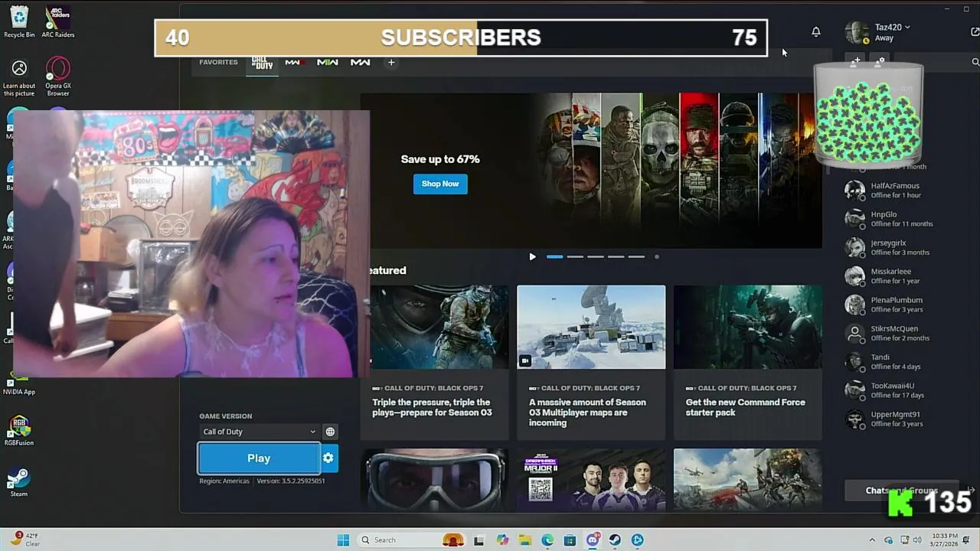Image resolution: width=980 pixels, height=551 pixels.
Task: Open the Steam desktop shortcut
Action: click(19, 482)
